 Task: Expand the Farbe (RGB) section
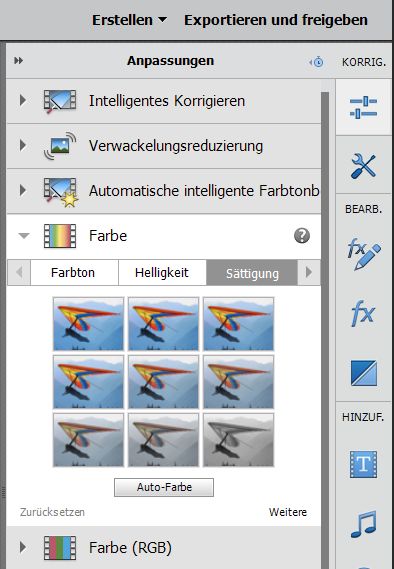coord(23,547)
